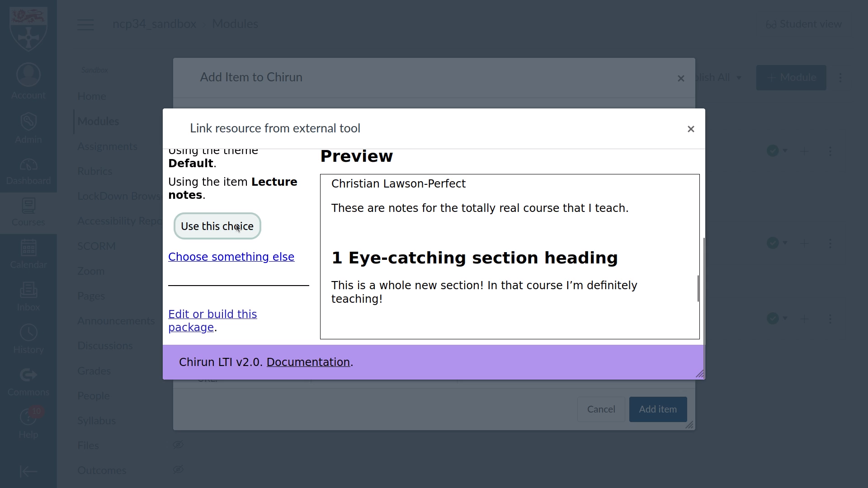Viewport: 868px width, 488px height.
Task: Open Discussions in course navigation
Action: [105, 346]
